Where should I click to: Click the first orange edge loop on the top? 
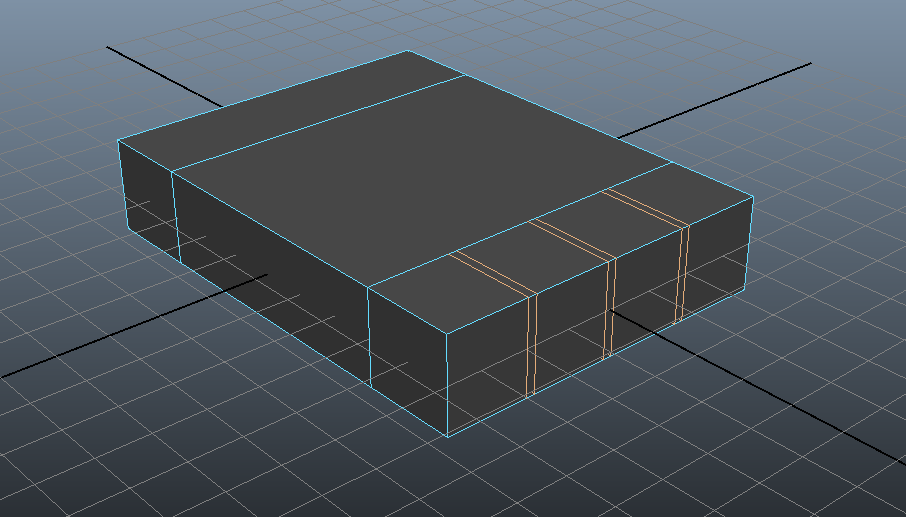[493, 274]
